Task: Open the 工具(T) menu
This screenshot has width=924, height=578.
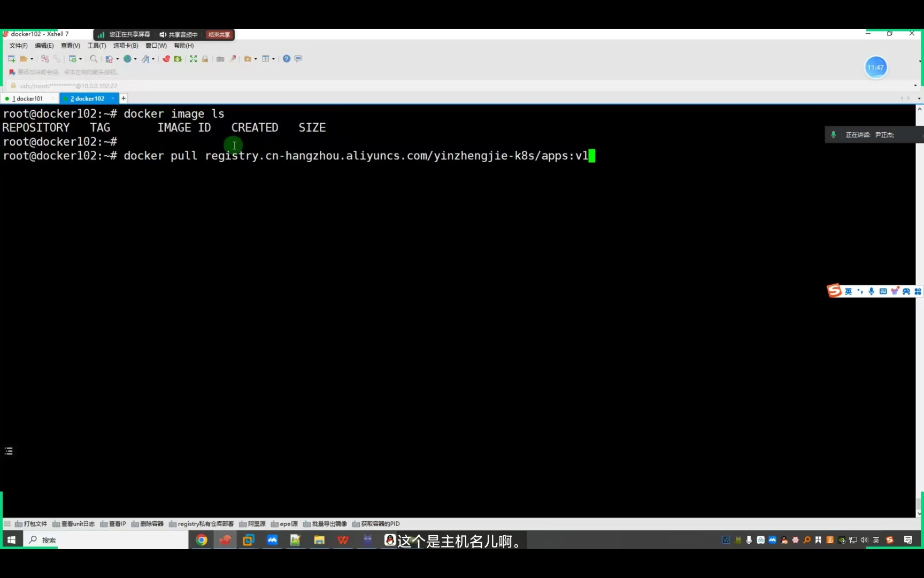Action: point(97,45)
